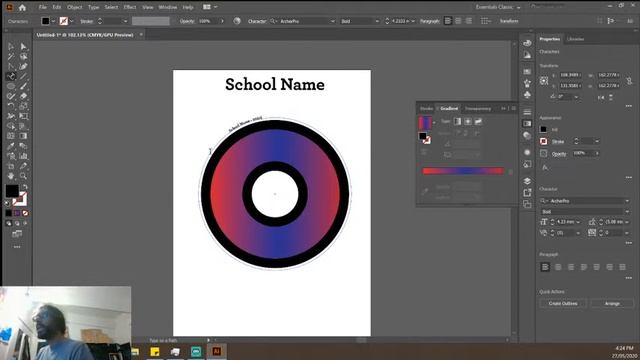Click the gradient slider bar
The width and height of the screenshot is (640, 360).
coord(463,171)
